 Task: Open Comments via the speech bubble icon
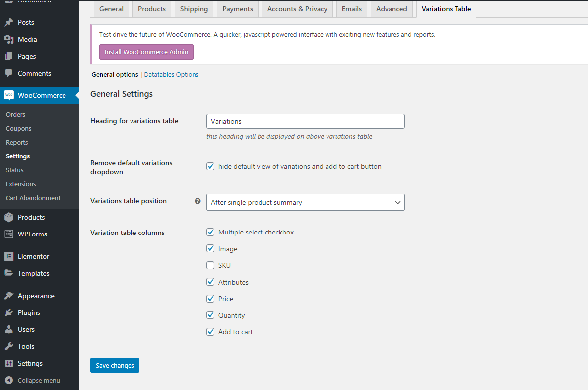tap(9, 73)
